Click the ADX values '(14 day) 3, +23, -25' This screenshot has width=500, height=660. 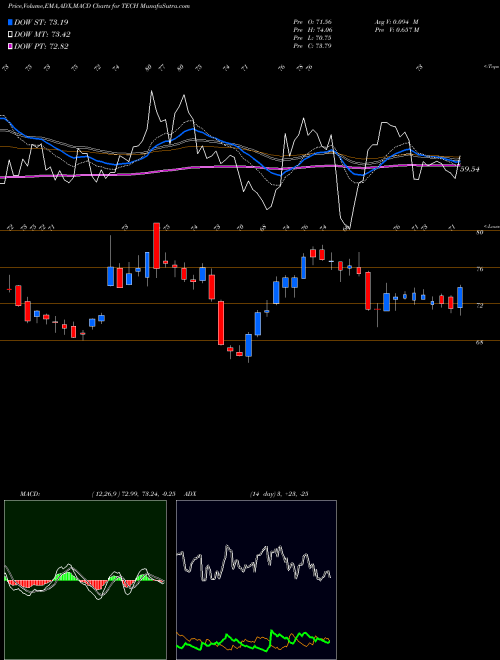pyautogui.click(x=279, y=494)
